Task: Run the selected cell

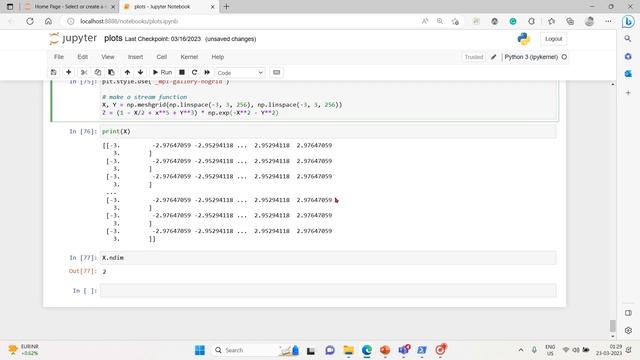Action: (162, 72)
